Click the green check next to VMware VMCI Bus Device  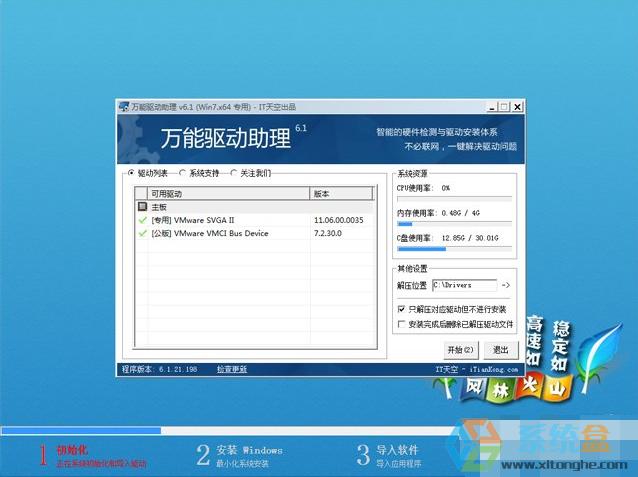pyautogui.click(x=142, y=233)
